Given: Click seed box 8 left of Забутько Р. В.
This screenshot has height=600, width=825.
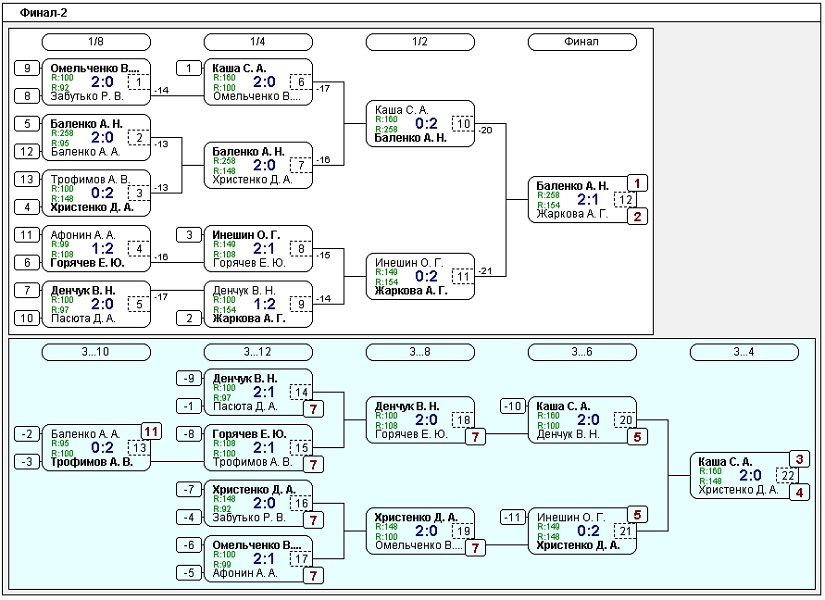Looking at the screenshot, I should (x=27, y=96).
